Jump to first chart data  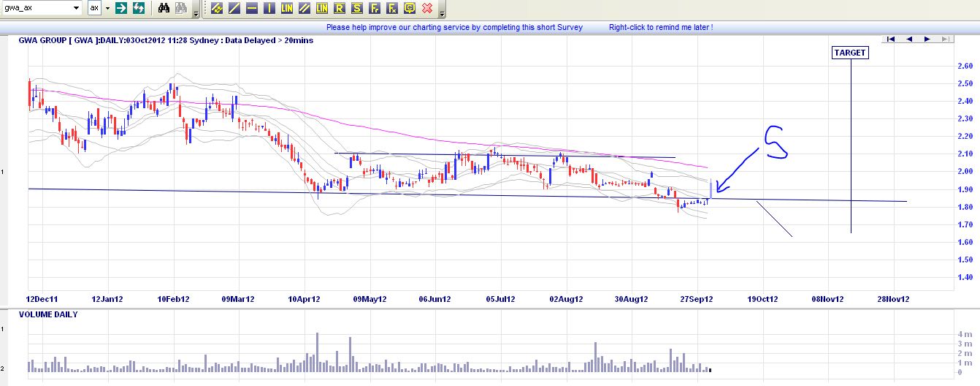(x=892, y=39)
